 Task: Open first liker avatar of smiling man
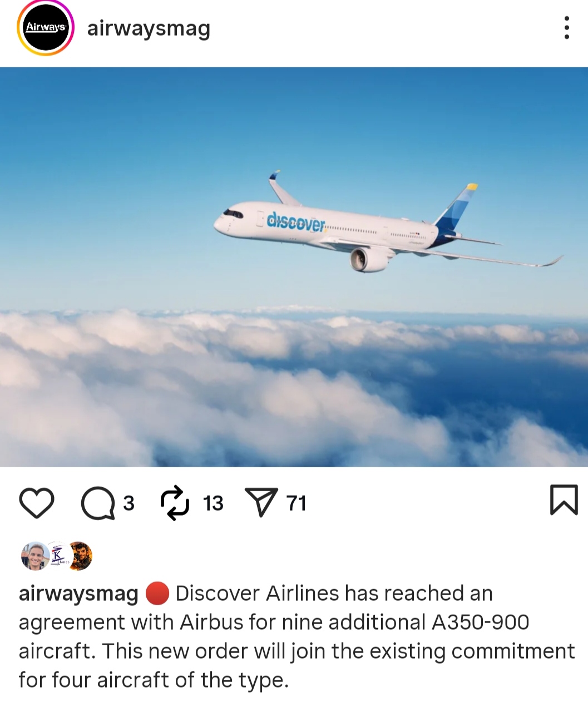[x=35, y=556]
